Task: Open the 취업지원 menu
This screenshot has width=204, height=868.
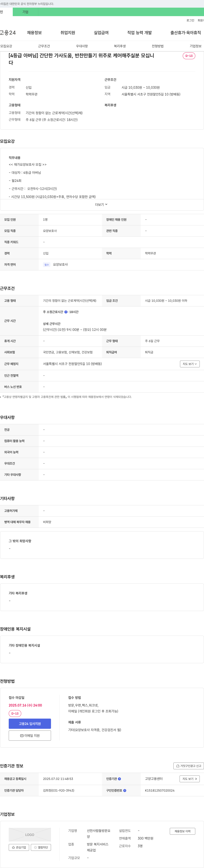Action: point(68,33)
